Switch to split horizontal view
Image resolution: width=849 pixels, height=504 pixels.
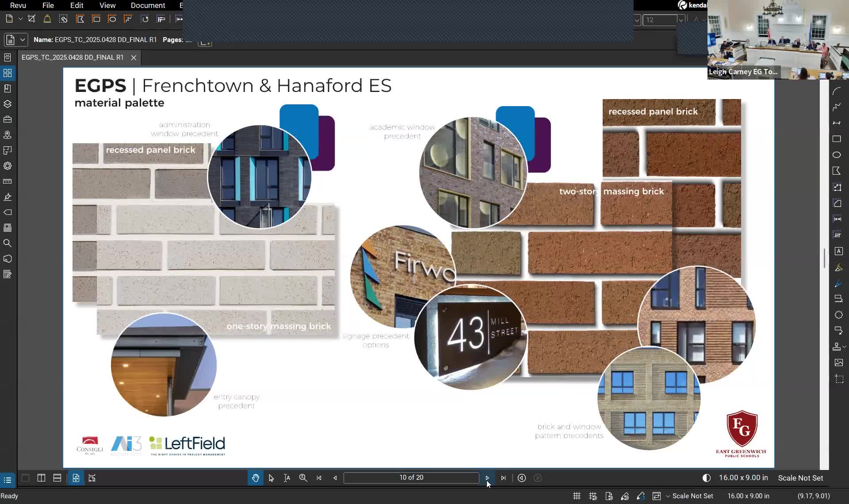pos(57,478)
